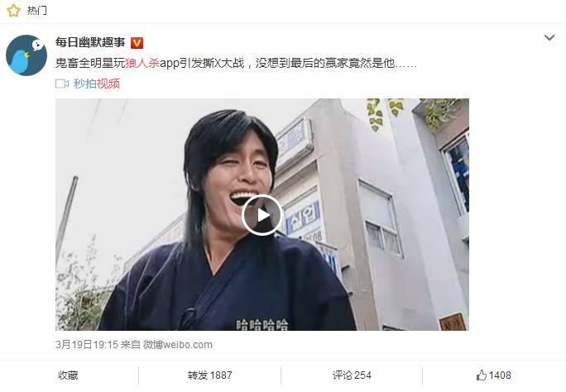This screenshot has height=392, width=566.
Task: Click the orange verified V badge
Action: (137, 43)
